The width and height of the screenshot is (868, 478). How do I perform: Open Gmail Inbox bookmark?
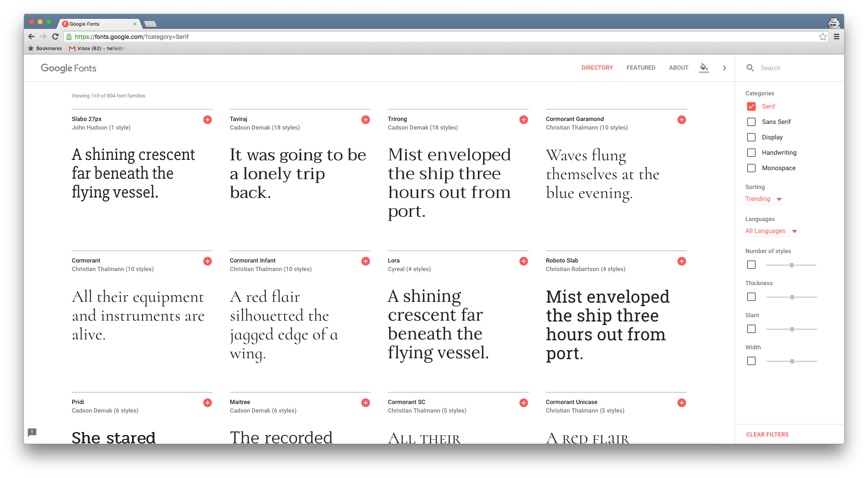point(97,48)
